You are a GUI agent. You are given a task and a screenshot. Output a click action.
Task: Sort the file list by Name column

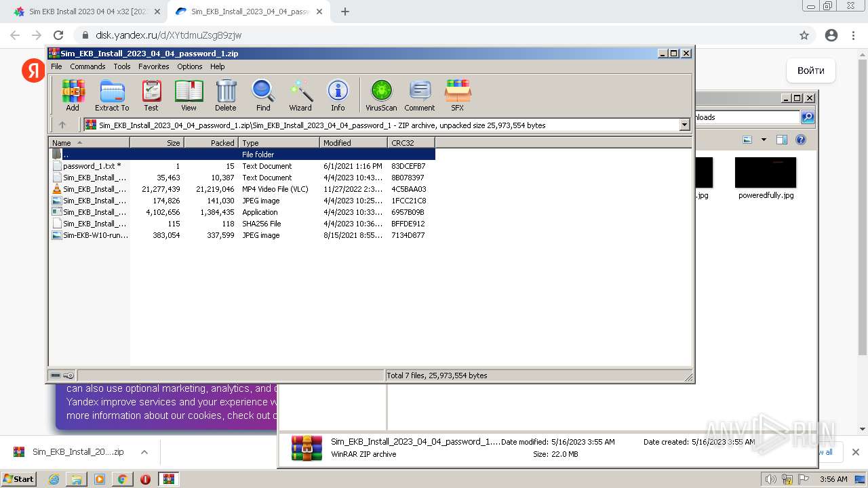click(x=89, y=143)
